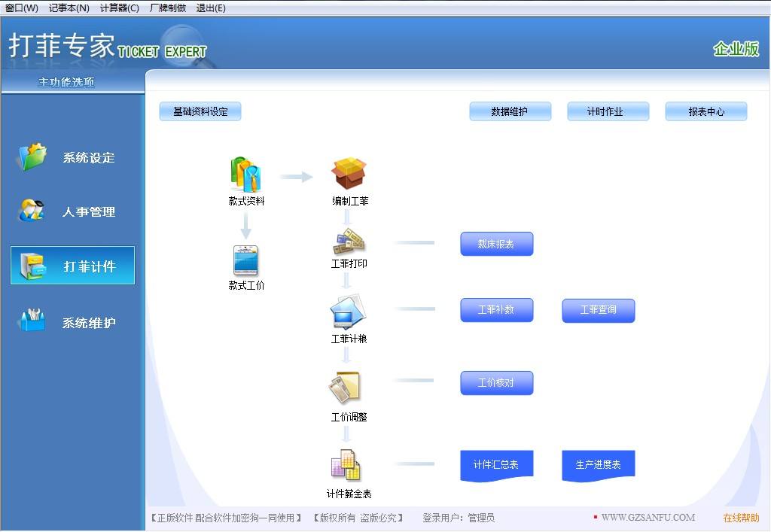This screenshot has height=532, width=771.
Task: Select the 人事管理 sidebar label
Action: 89,211
